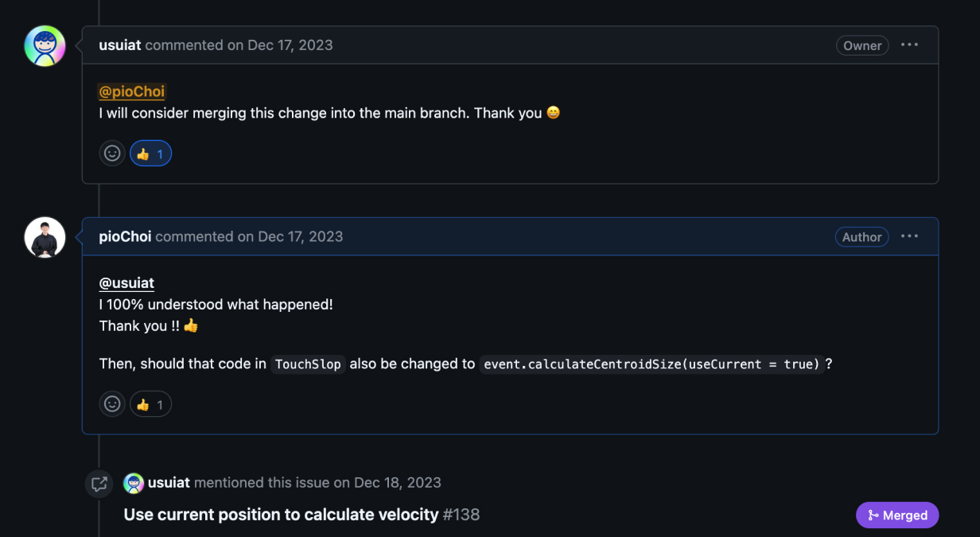Screen dimensions: 980x537
Task: Add emoji reaction to usuiat's comment
Action: [112, 154]
